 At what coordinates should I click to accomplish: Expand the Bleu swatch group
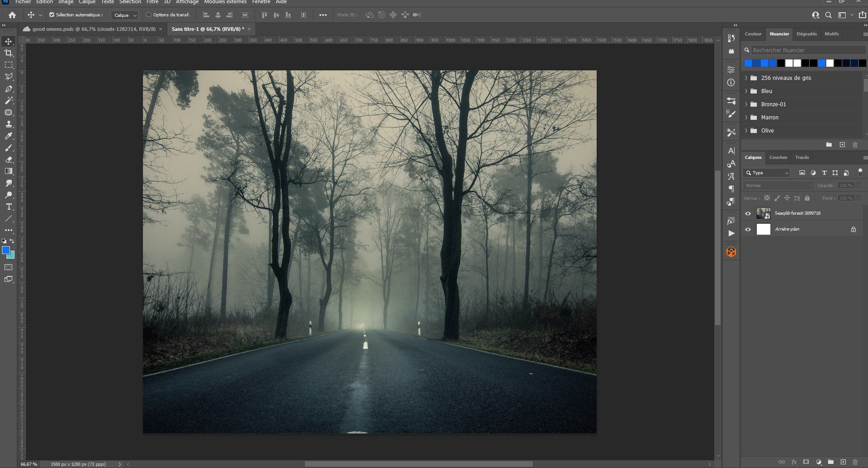pos(746,91)
